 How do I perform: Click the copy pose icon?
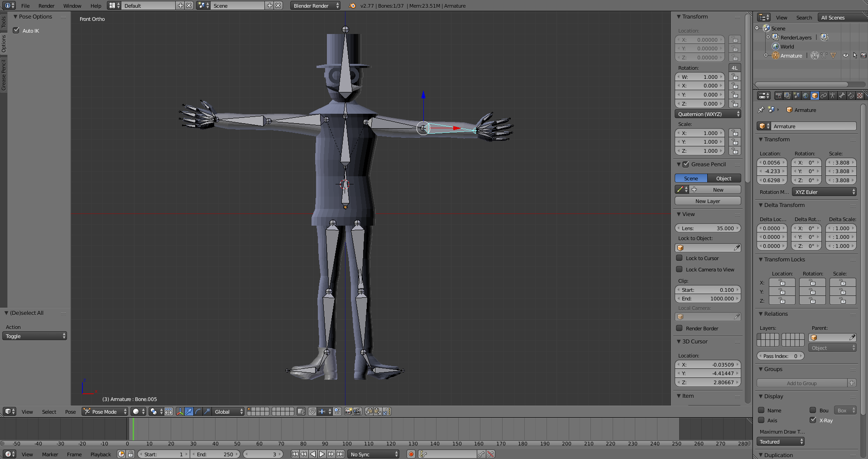(x=369, y=411)
